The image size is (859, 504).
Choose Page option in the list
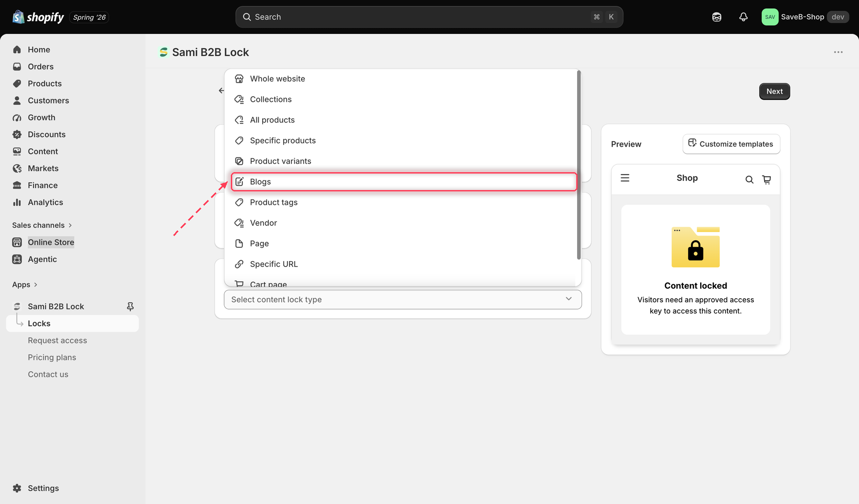[403, 243]
